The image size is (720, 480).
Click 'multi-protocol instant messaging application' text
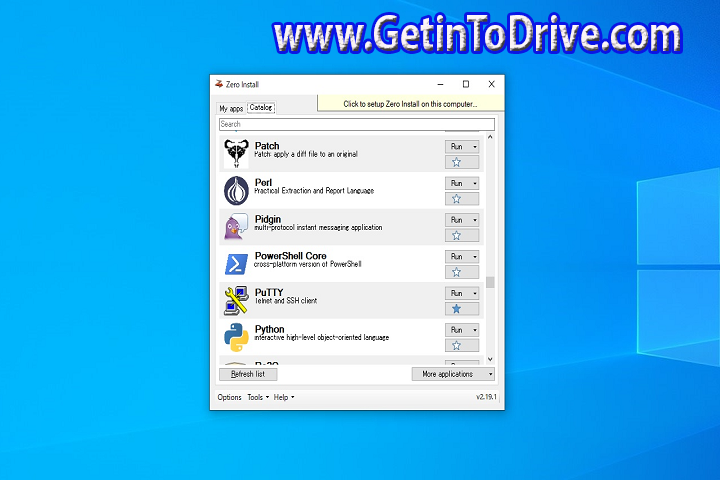point(318,227)
